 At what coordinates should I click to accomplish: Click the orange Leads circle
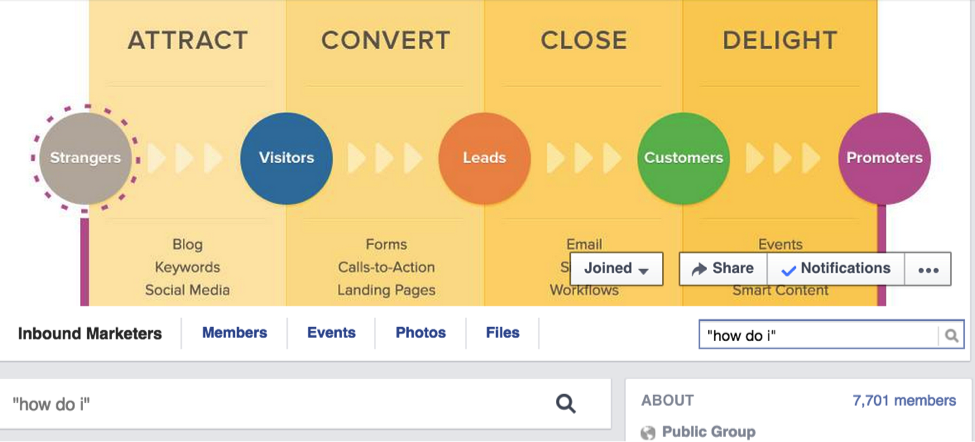[484, 158]
